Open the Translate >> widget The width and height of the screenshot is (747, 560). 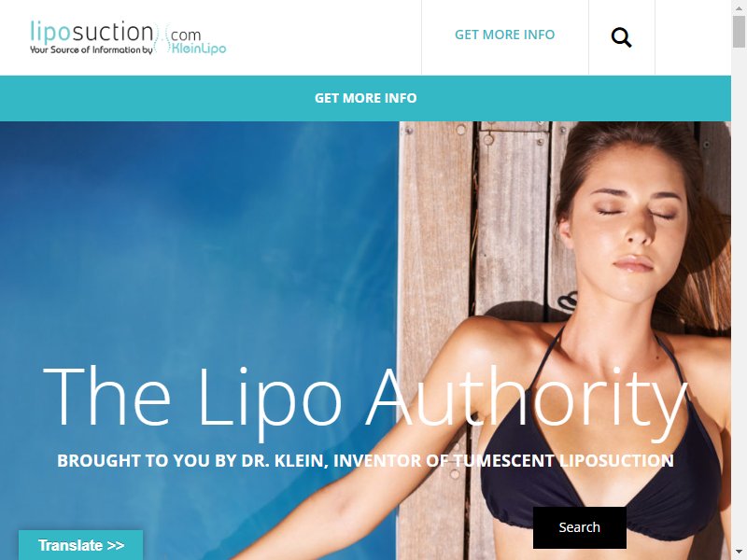point(81,545)
